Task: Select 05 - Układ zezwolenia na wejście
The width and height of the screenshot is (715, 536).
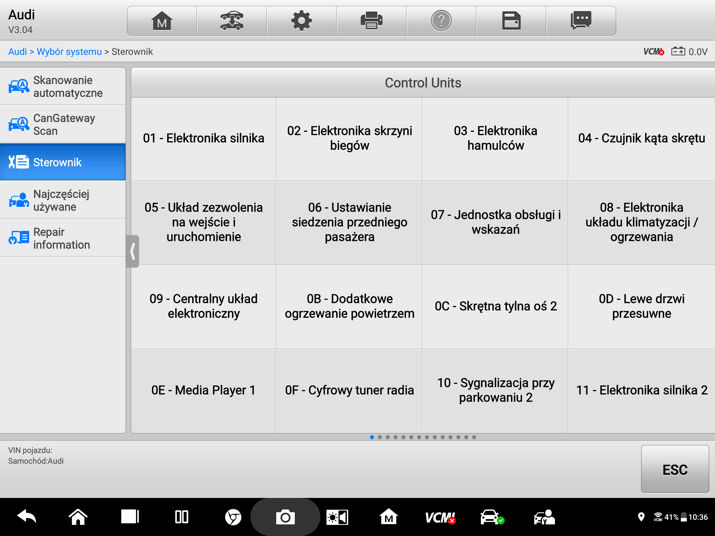Action: [x=203, y=222]
